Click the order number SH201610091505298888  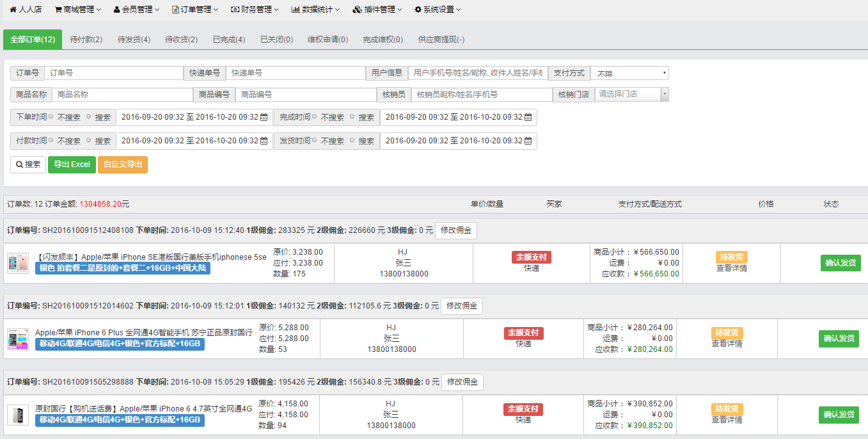tap(88, 382)
